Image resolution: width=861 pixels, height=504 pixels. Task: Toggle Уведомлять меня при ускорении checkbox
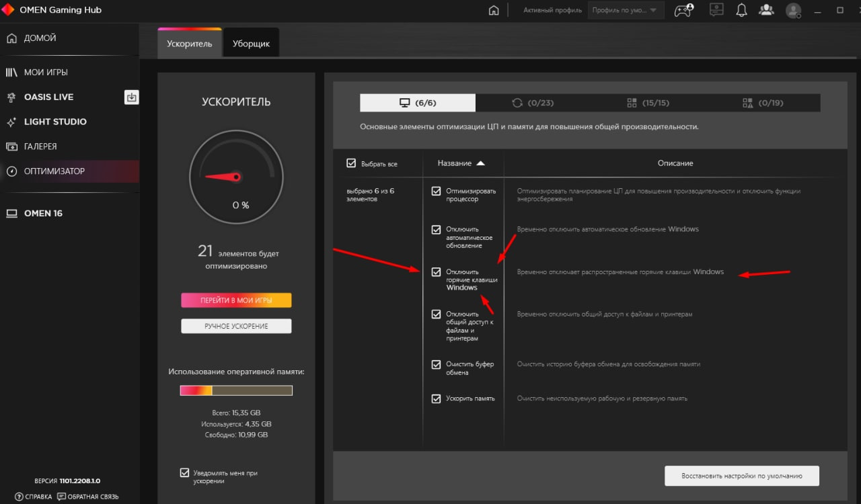click(x=184, y=473)
